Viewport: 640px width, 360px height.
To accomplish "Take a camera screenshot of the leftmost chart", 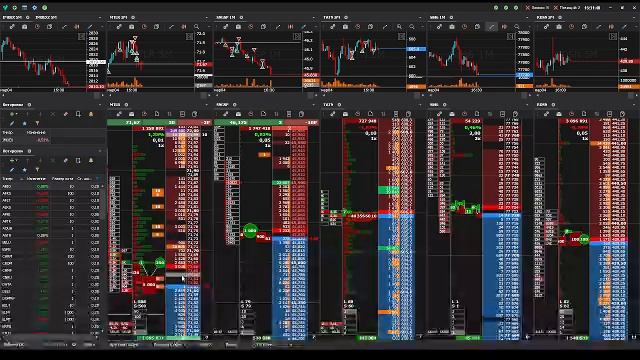I will [24, 27].
